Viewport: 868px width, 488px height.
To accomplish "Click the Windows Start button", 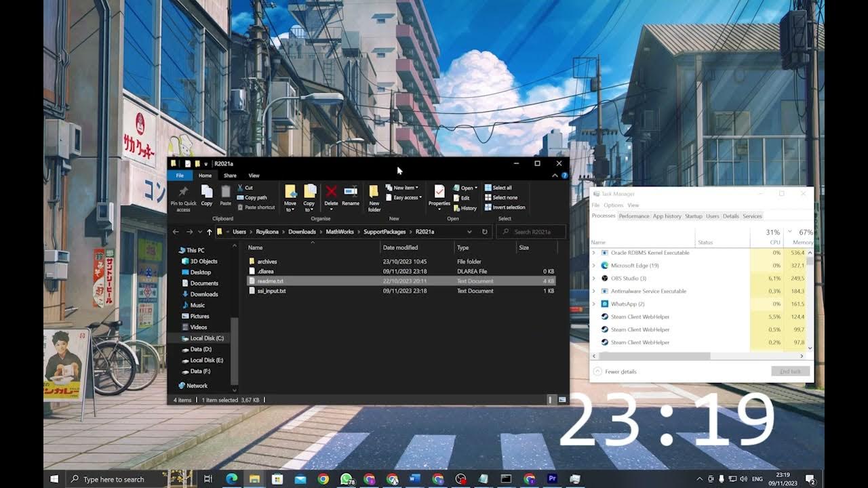I will (54, 479).
